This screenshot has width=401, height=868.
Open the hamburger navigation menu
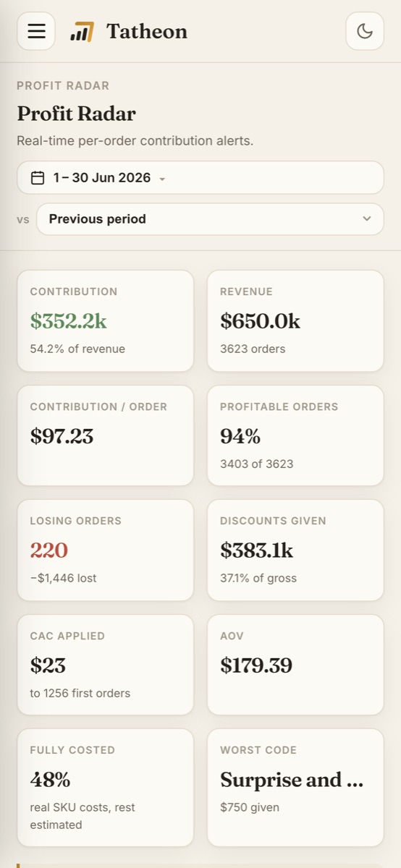(x=36, y=31)
